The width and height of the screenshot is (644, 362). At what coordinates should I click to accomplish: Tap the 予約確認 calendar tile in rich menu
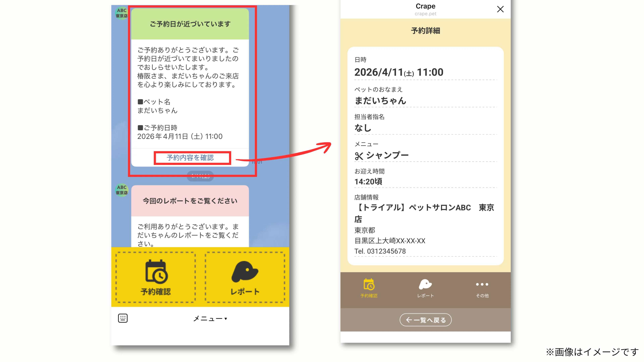pyautogui.click(x=155, y=277)
